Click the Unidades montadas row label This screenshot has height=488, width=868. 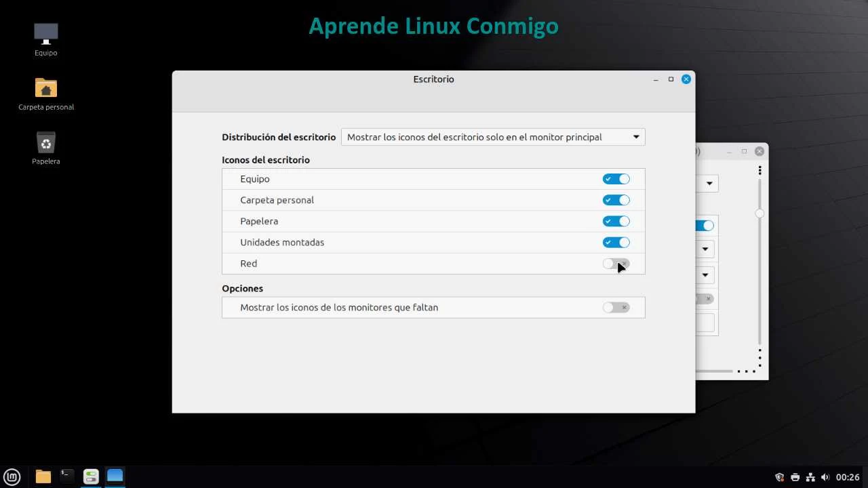click(282, 242)
